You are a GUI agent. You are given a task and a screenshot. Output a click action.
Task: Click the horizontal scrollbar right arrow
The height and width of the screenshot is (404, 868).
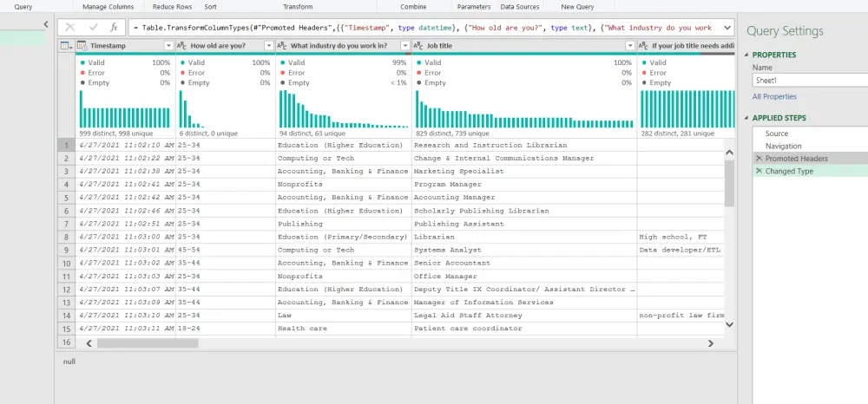711,343
